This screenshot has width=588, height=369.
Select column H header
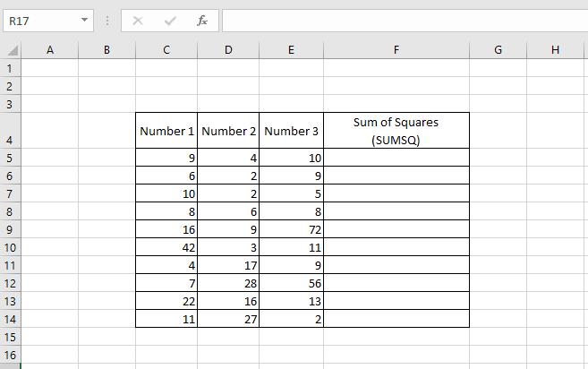(x=555, y=50)
